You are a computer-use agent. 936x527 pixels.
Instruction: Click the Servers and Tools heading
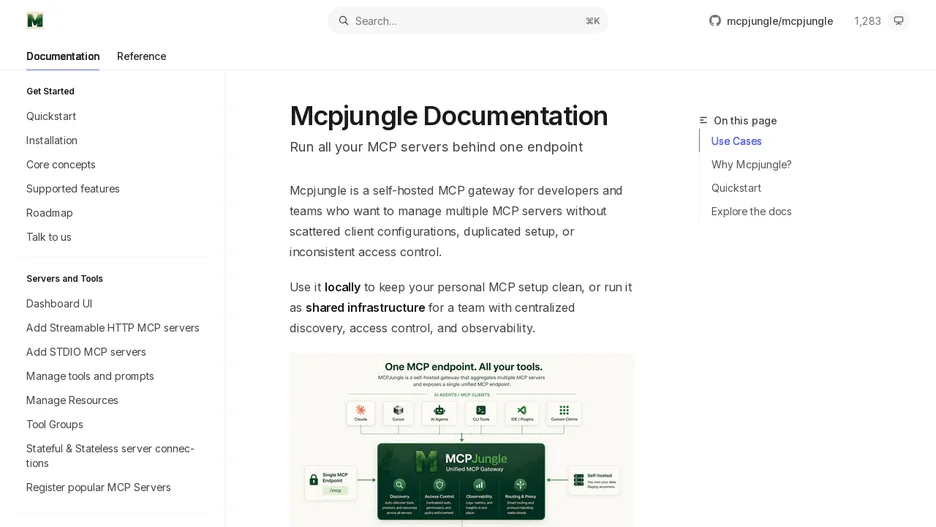pyautogui.click(x=64, y=279)
